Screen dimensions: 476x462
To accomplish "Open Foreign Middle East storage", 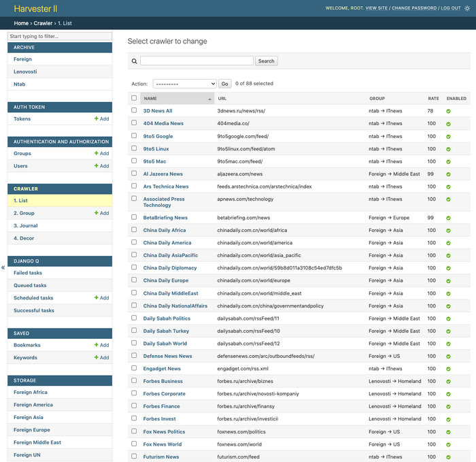I will (37, 442).
